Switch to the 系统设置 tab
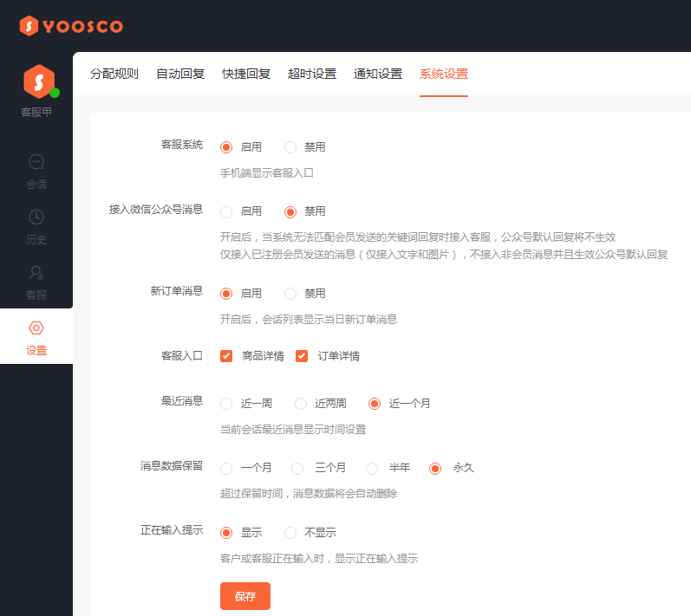Image resolution: width=691 pixels, height=616 pixels. 444,74
